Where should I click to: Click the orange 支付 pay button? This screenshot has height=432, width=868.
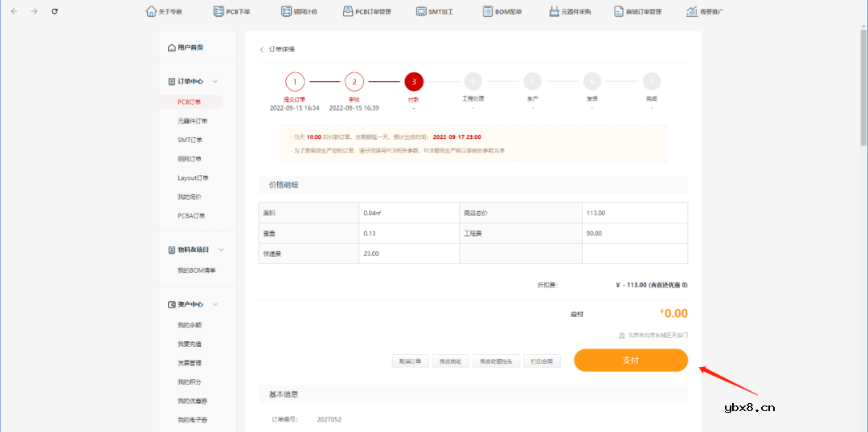(x=631, y=360)
